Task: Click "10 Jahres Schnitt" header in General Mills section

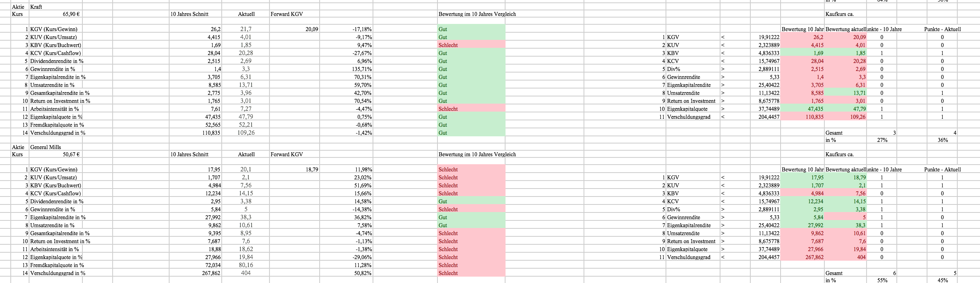Action: pyautogui.click(x=189, y=154)
